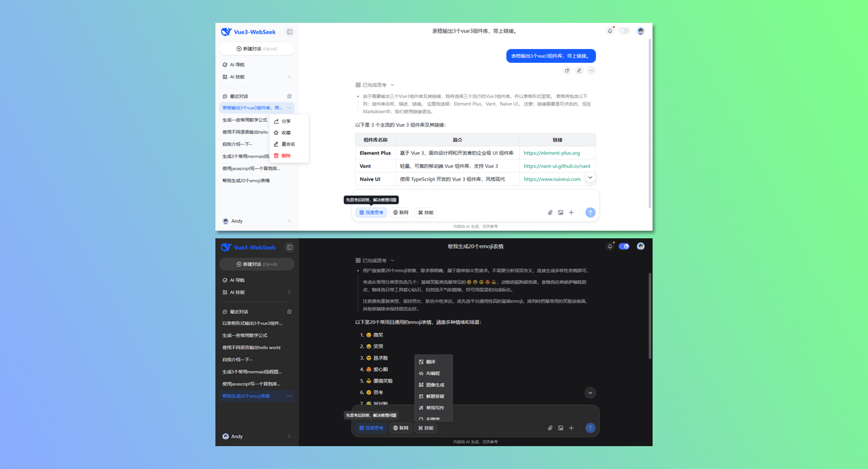Click the Vue3-WebSeek logo in dark window

[x=248, y=247]
